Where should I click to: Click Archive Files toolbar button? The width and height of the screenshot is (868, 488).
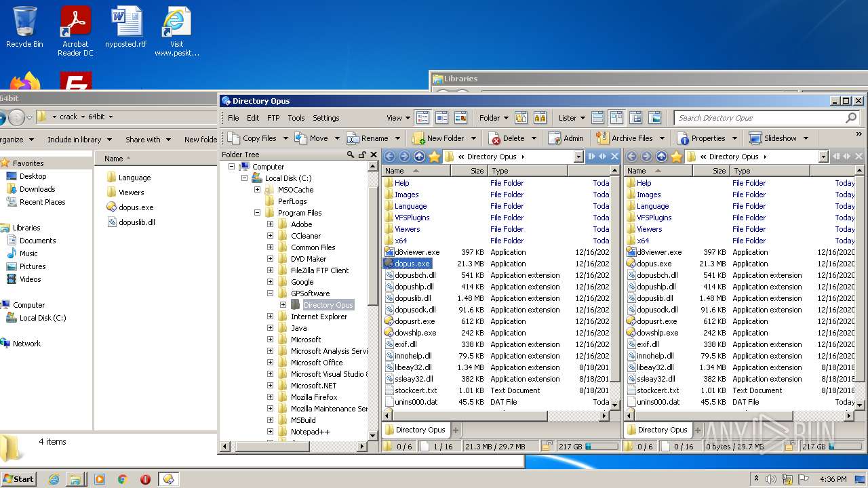[x=625, y=138]
